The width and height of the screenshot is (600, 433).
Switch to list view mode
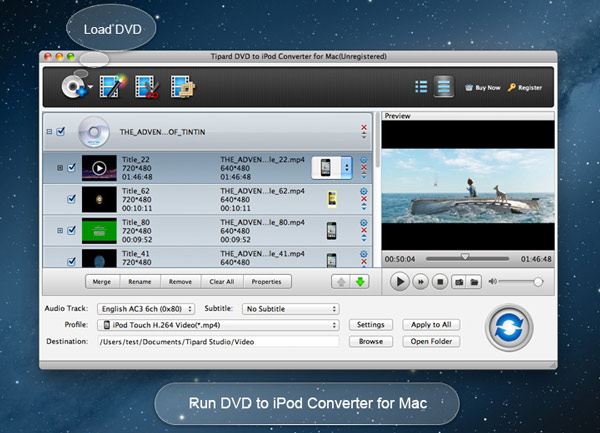[x=421, y=87]
